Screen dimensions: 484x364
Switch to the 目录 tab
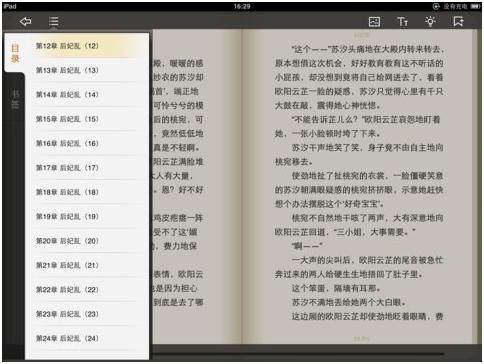15,53
